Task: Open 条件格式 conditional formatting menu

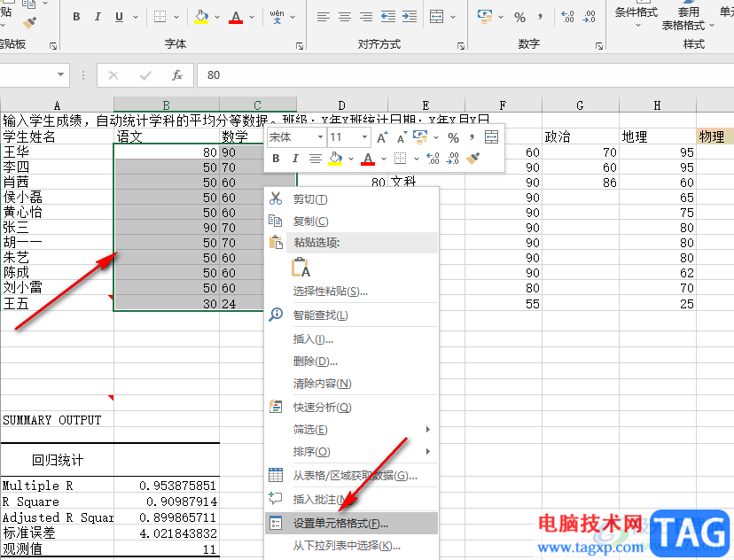Action: [x=636, y=15]
